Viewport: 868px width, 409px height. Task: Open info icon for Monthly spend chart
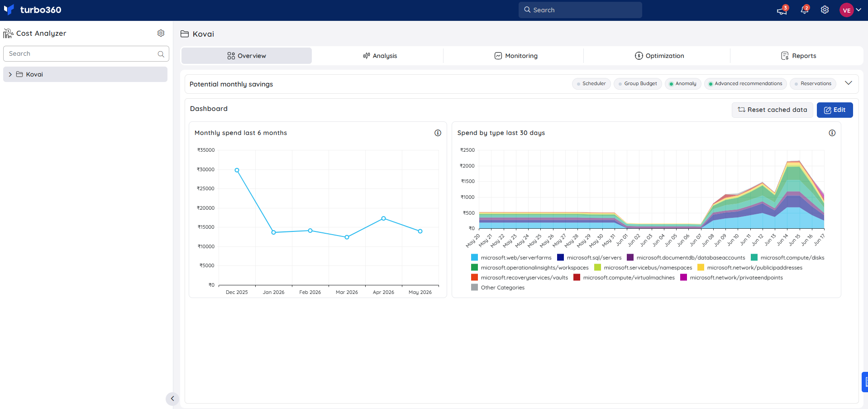438,133
